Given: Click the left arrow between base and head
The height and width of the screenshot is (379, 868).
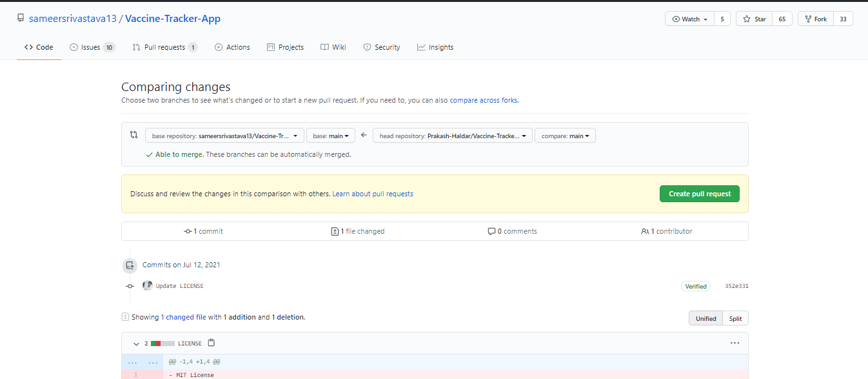Looking at the screenshot, I should pos(364,135).
